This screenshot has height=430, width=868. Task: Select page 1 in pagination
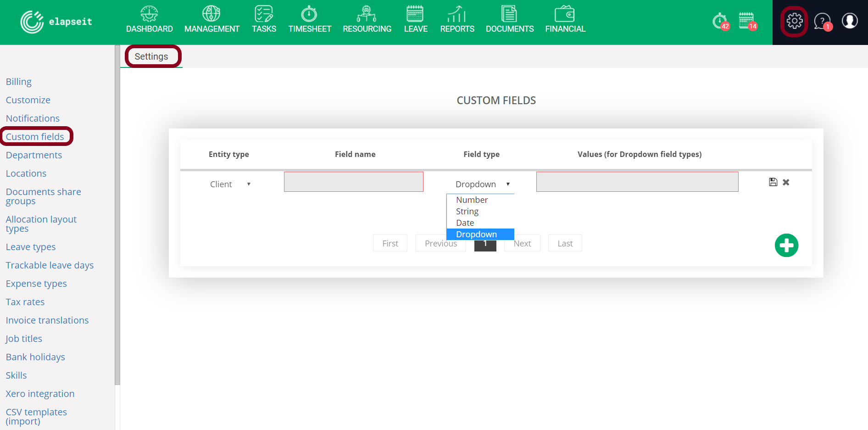click(x=485, y=245)
